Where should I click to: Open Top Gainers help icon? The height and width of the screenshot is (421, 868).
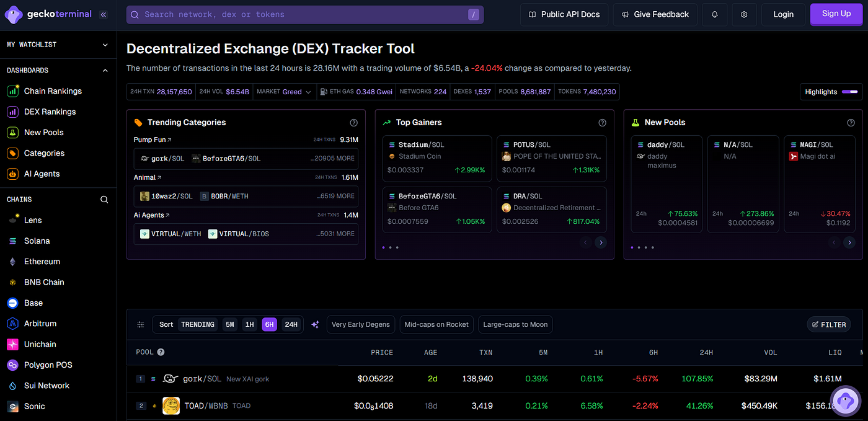(602, 123)
